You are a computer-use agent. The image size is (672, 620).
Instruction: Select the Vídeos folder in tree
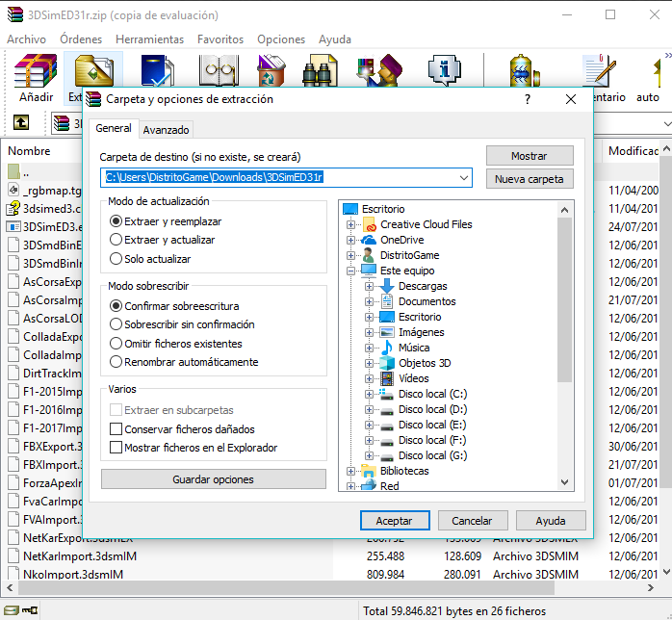click(x=413, y=378)
